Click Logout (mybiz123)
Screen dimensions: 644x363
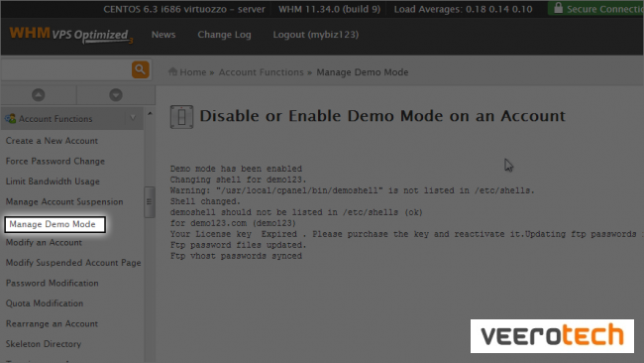[316, 35]
